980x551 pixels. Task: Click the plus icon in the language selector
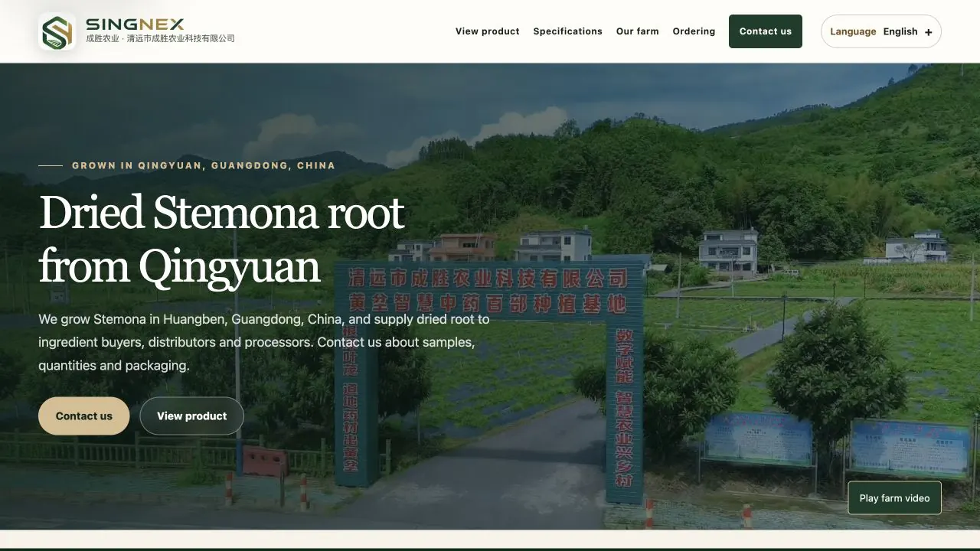928,32
